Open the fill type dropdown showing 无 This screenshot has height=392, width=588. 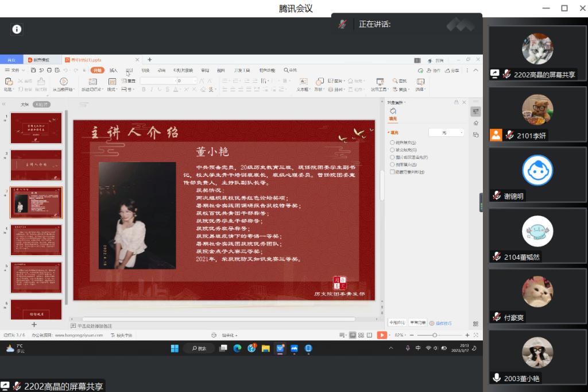[x=446, y=132]
